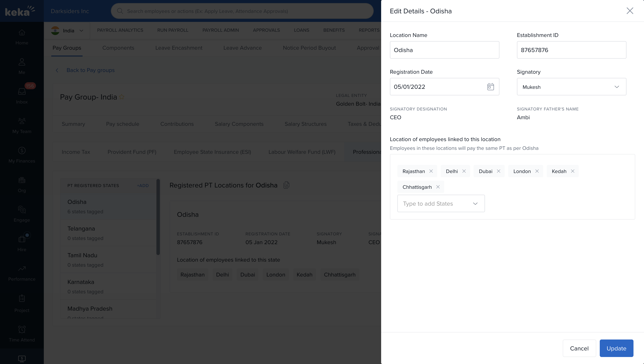
Task: Open the Provident Fund (PF) tab
Action: [x=132, y=152]
